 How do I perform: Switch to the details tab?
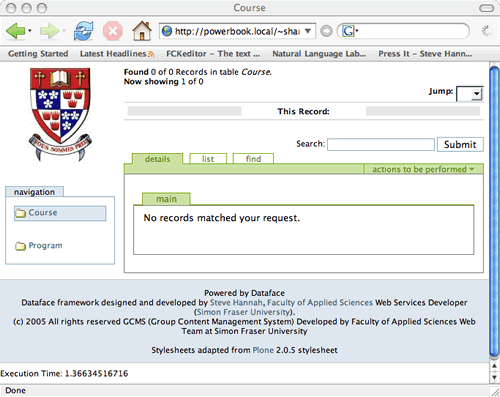(157, 159)
